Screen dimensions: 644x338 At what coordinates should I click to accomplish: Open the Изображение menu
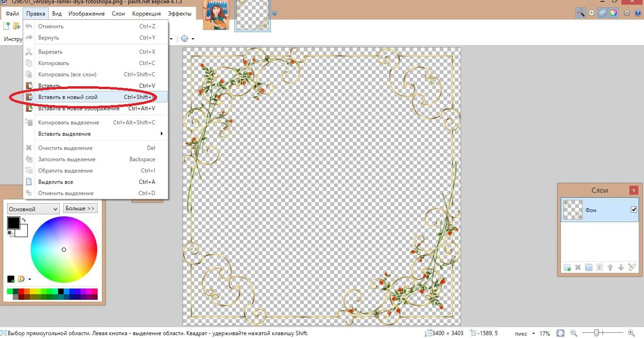click(86, 14)
